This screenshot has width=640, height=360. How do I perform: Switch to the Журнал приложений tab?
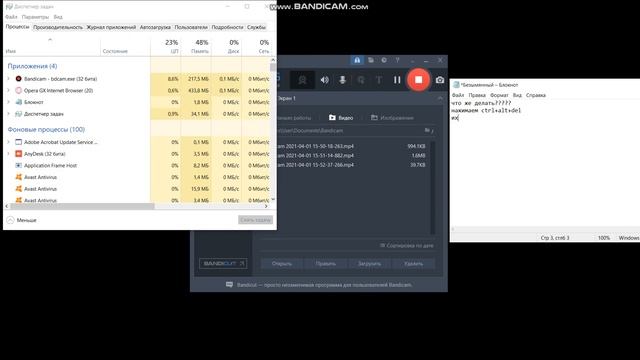pyautogui.click(x=111, y=27)
